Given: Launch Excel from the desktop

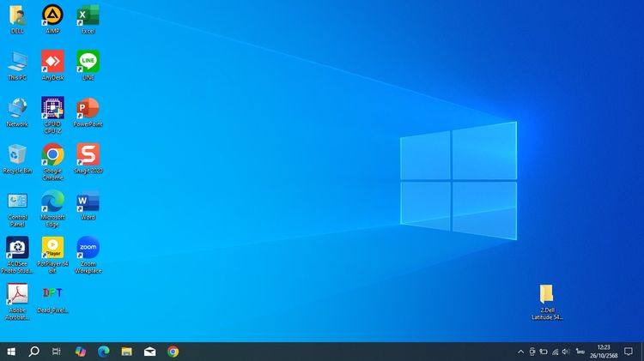Looking at the screenshot, I should (88, 15).
